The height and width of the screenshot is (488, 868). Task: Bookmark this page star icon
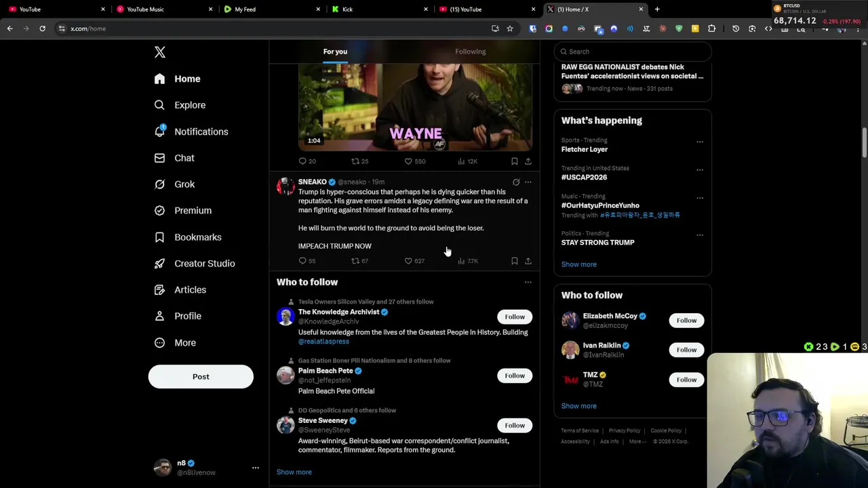[510, 28]
